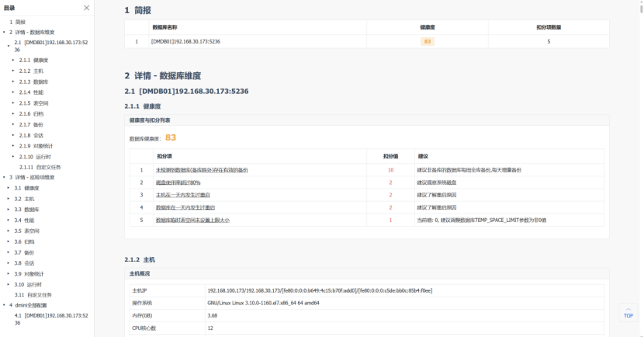Select 2.1.6 归档 in the TOC
This screenshot has width=644, height=337.
pyautogui.click(x=31, y=114)
